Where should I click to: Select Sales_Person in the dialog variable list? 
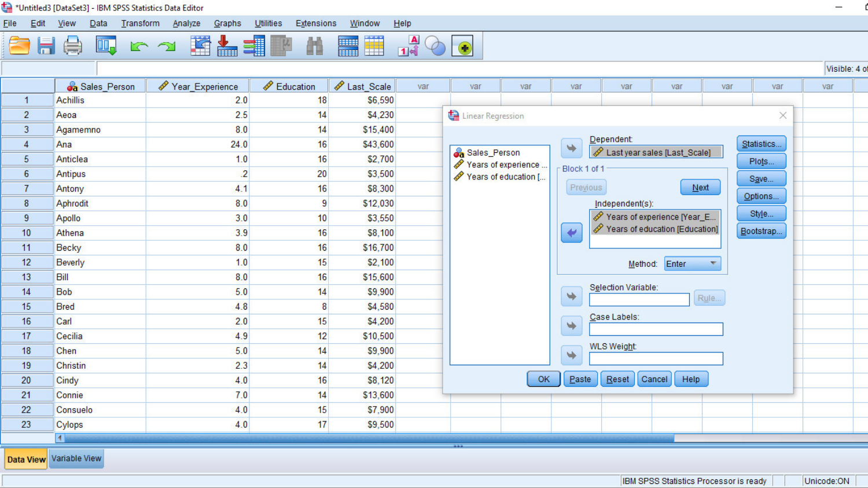pos(493,153)
